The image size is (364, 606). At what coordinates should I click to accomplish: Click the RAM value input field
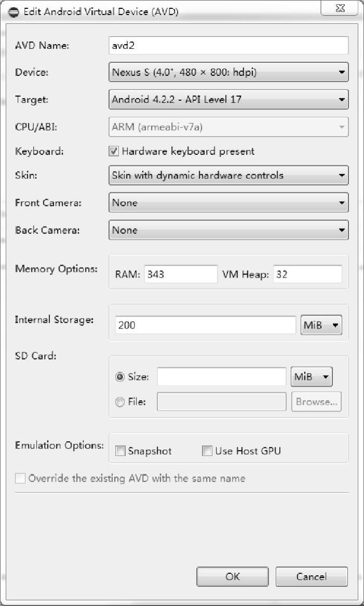tap(181, 274)
